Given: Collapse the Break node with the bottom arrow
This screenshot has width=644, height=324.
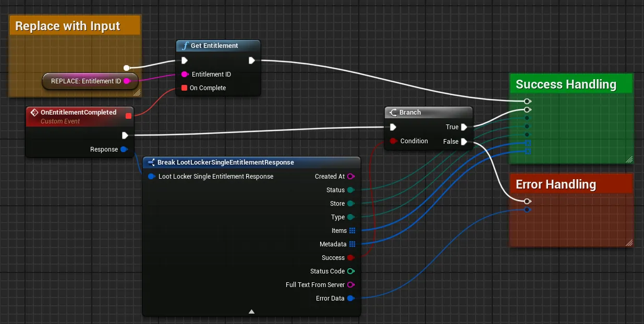Looking at the screenshot, I should tap(251, 311).
